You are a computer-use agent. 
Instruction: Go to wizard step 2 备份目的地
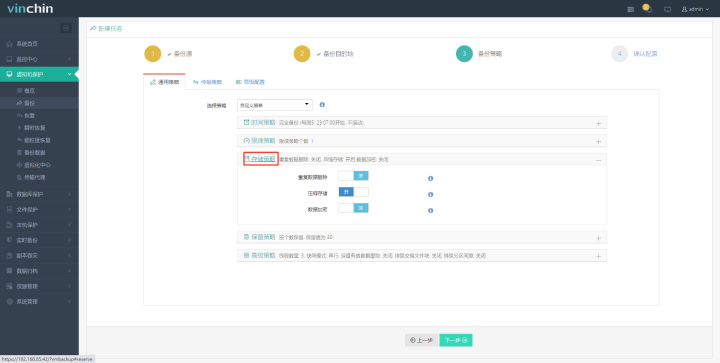324,54
